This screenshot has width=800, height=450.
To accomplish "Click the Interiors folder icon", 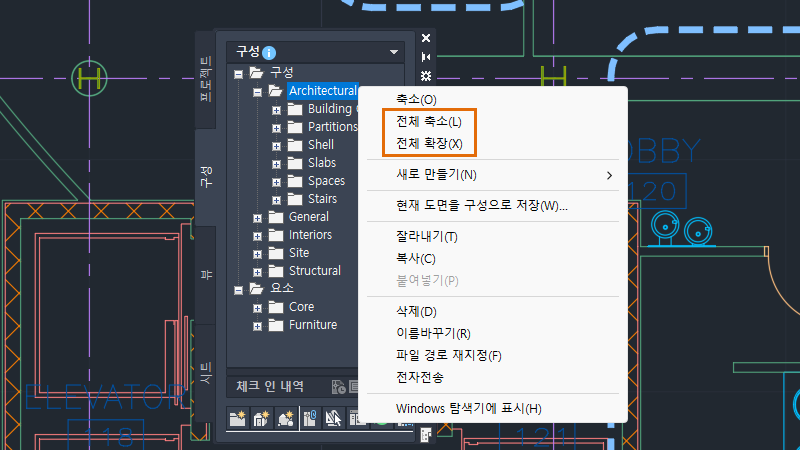I will click(276, 235).
